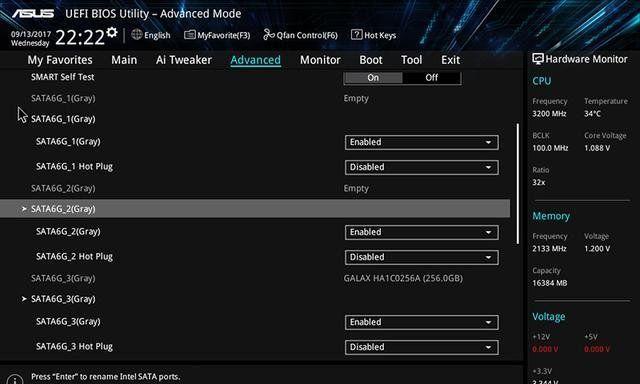Click the 22:22 clock display
The width and height of the screenshot is (640, 384).
pyautogui.click(x=80, y=38)
